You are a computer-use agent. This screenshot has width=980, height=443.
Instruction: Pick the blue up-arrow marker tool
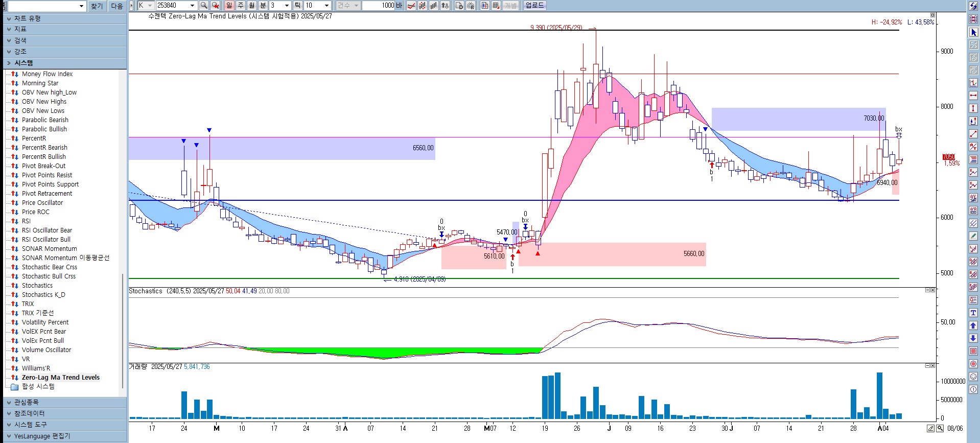point(973,325)
